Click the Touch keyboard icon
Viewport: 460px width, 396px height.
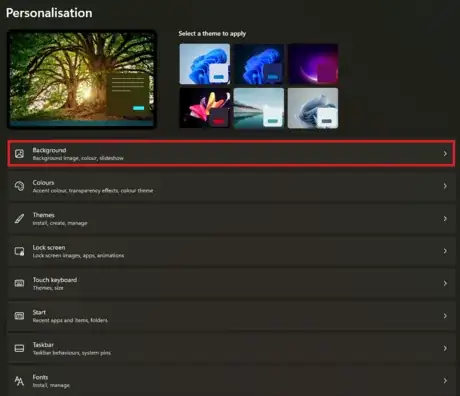pyautogui.click(x=19, y=283)
